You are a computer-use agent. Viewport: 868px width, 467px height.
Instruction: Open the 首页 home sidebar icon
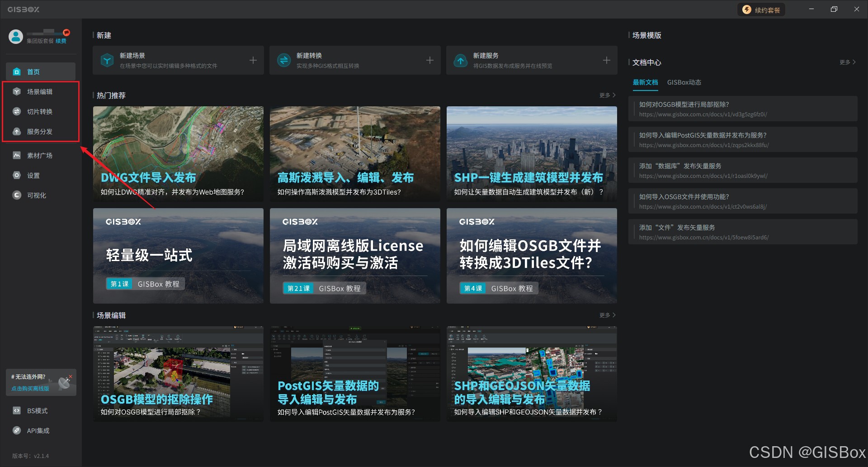tap(17, 71)
